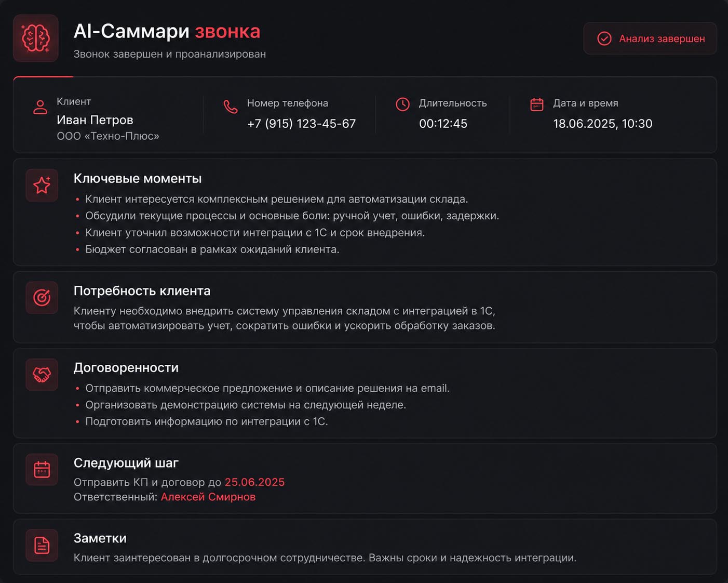Screen dimensions: 728x583
Task: Click the handshake icon of Договоренности
Action: [x=42, y=375]
